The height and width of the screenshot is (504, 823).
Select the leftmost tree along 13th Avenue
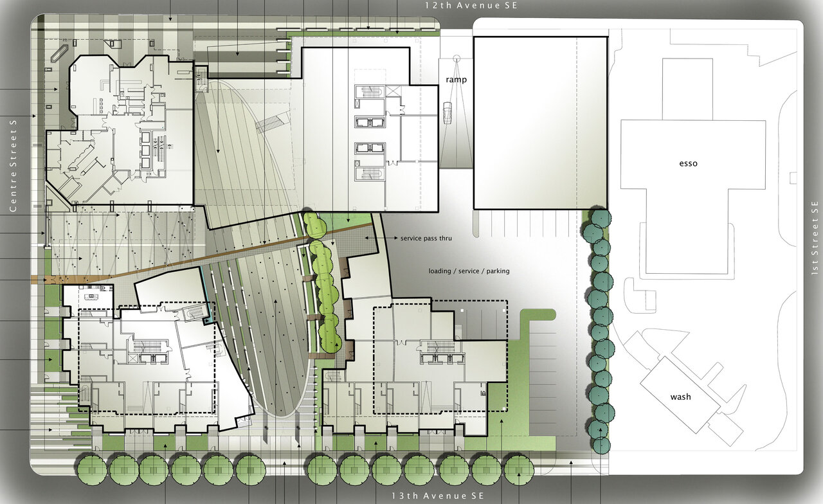pos(92,469)
